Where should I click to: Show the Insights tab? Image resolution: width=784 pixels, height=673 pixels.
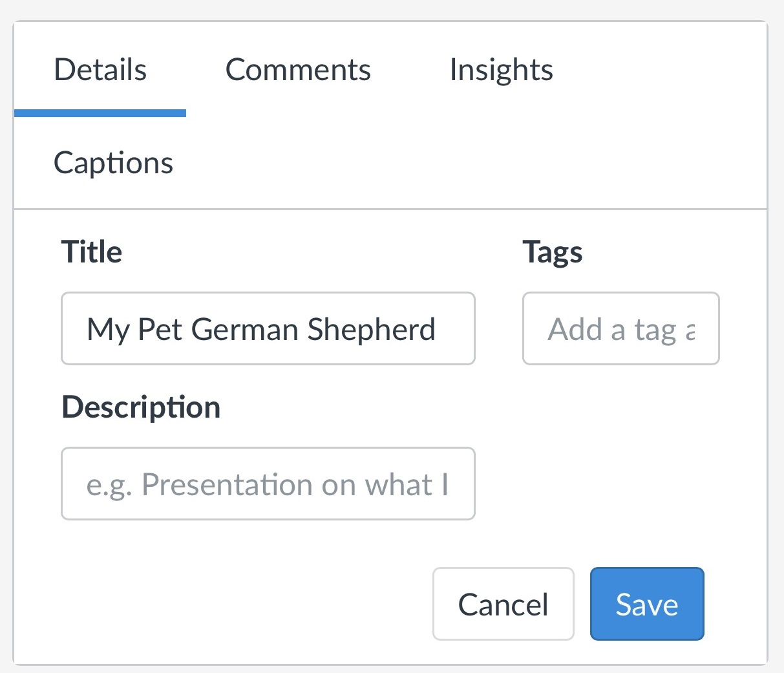pyautogui.click(x=501, y=70)
